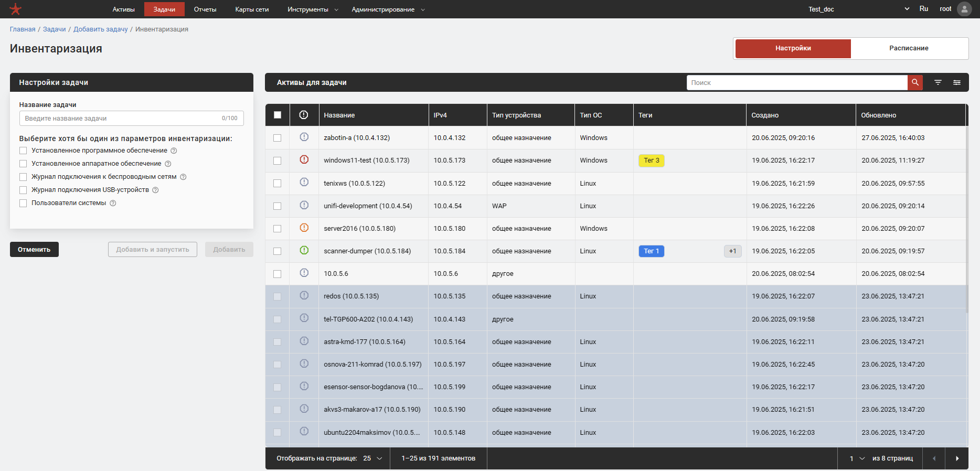Switch to the Расписание tab

tap(909, 48)
